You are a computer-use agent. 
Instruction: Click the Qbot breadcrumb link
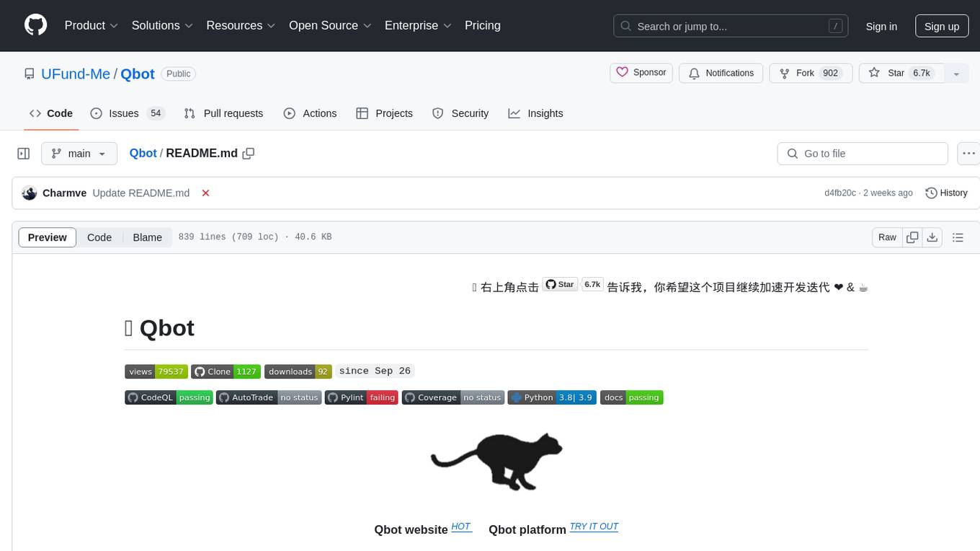pyautogui.click(x=143, y=153)
